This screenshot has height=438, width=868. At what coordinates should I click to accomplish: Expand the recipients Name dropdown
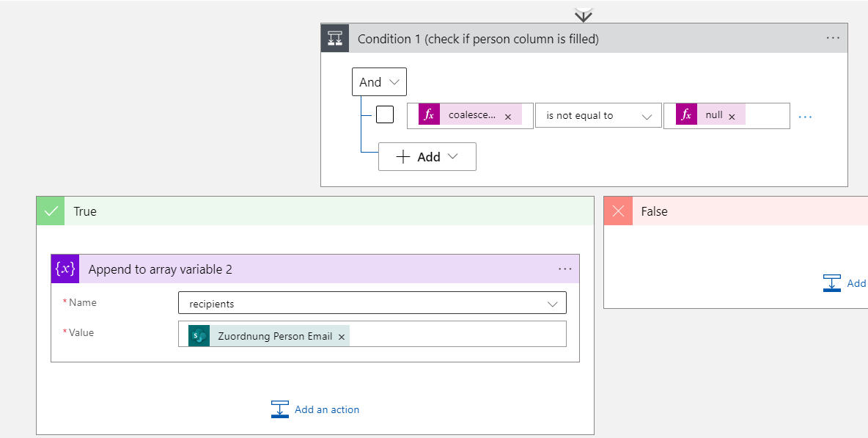click(552, 303)
